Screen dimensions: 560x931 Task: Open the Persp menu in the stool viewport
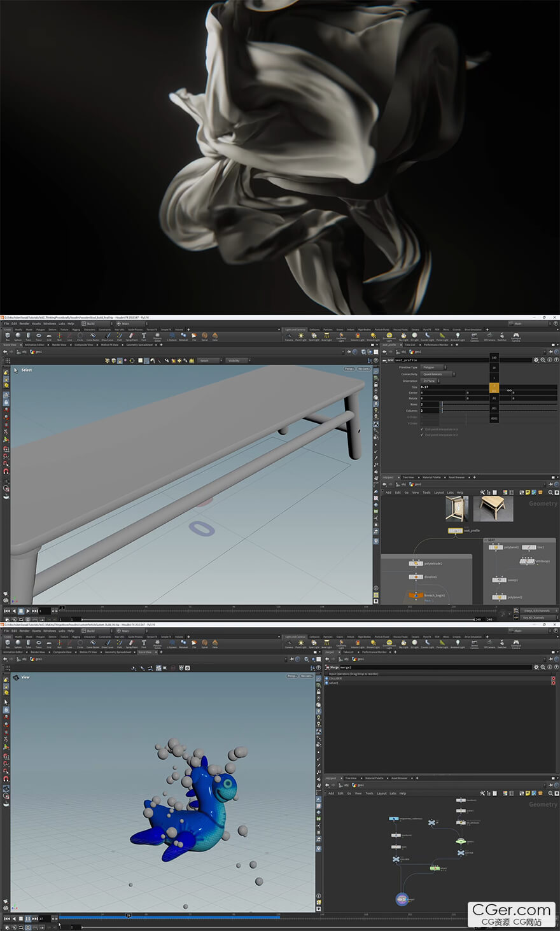point(349,369)
